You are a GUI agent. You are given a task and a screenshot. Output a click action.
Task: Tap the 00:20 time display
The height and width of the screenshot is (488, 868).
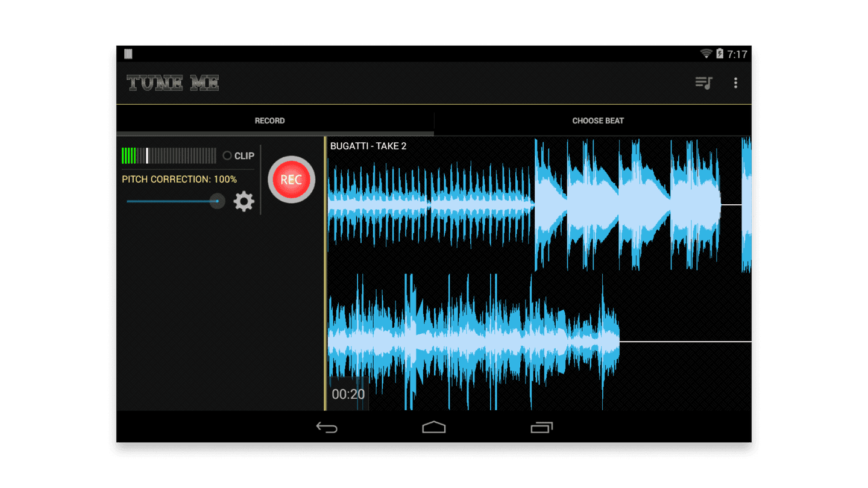(x=348, y=394)
